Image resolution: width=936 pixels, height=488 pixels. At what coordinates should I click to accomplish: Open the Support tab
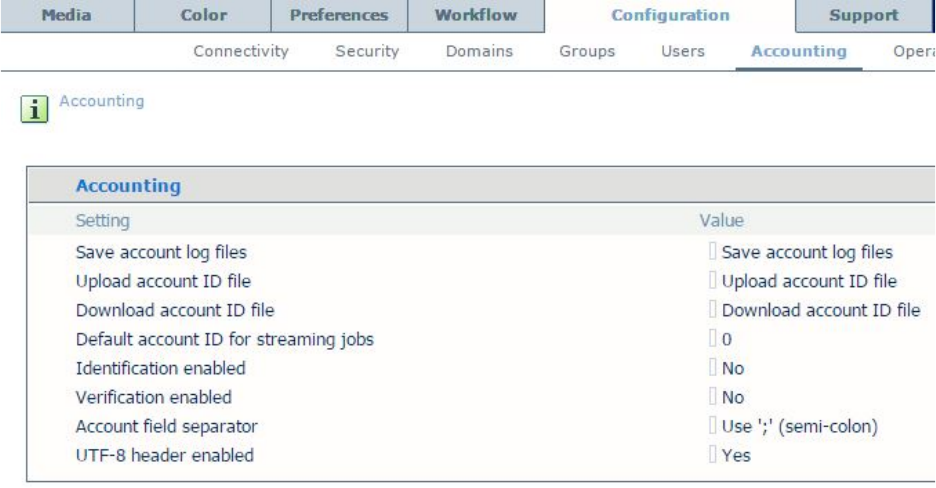point(864,16)
